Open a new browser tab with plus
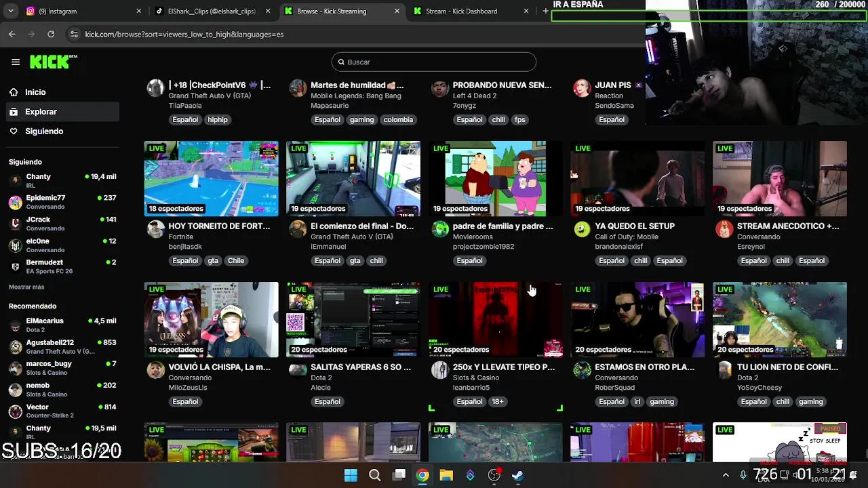Image resolution: width=868 pixels, height=488 pixels. coord(545,11)
